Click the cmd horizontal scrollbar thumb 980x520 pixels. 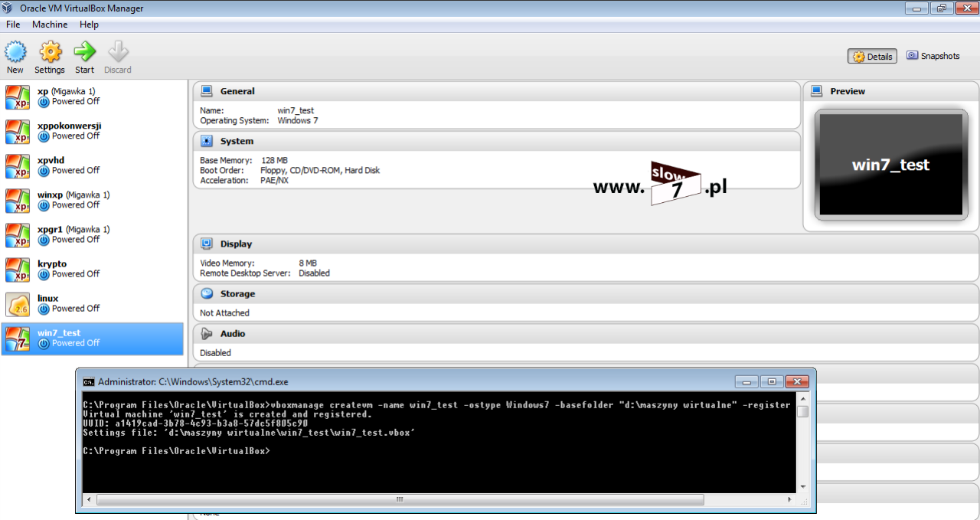click(x=399, y=499)
